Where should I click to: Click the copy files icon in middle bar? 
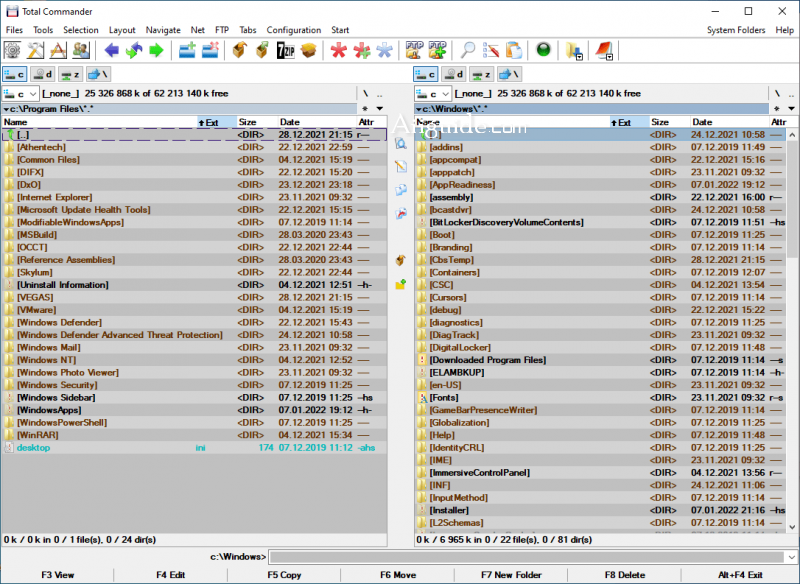coord(401,190)
